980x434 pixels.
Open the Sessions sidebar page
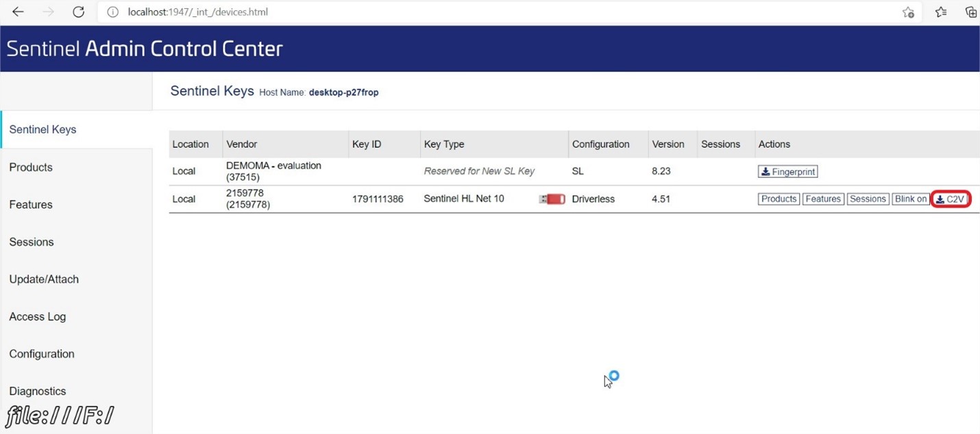pos(32,242)
